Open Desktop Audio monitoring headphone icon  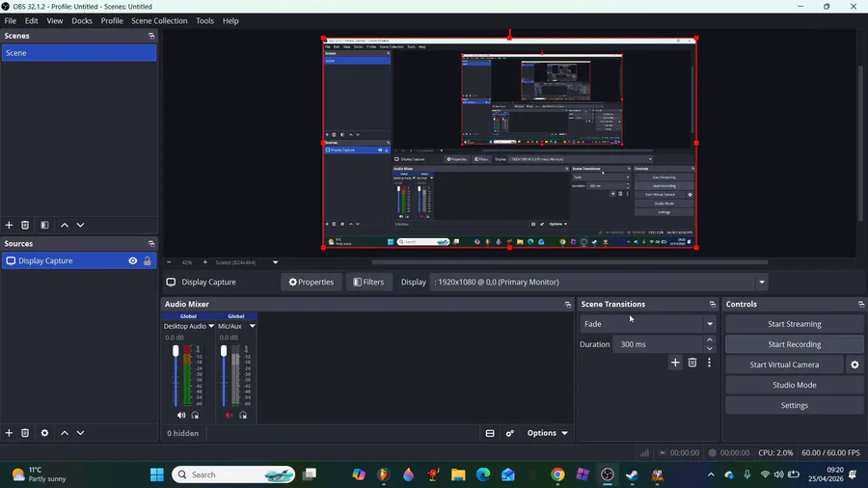(x=196, y=415)
